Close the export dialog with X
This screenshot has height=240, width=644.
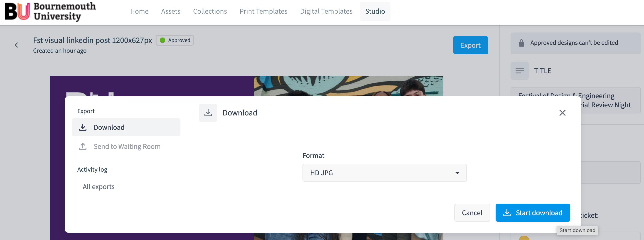[x=562, y=113]
